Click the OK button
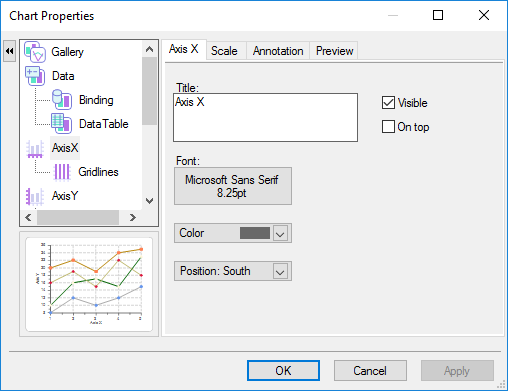This screenshot has width=508, height=391. coord(283,371)
